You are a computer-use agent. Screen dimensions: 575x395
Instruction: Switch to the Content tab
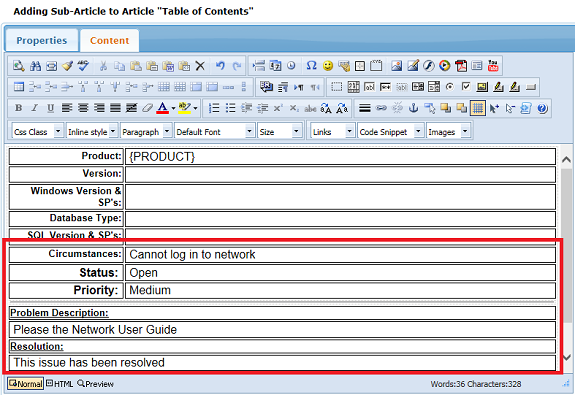pos(110,40)
